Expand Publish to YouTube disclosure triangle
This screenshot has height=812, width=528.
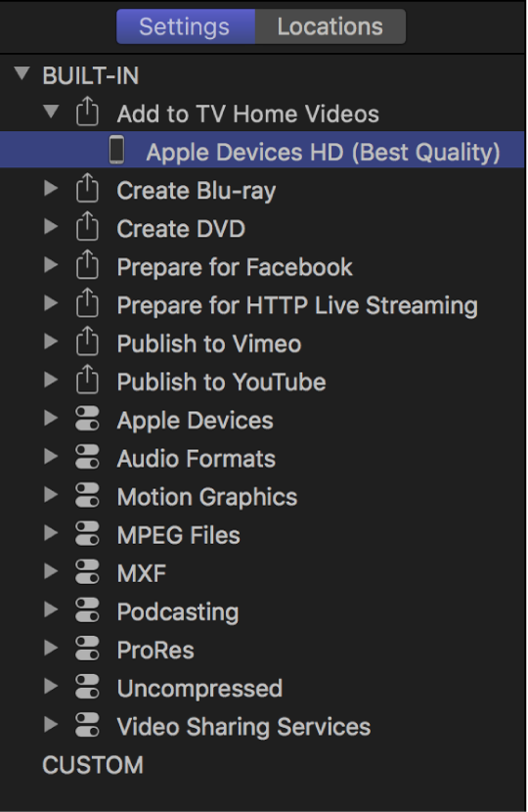(x=51, y=380)
